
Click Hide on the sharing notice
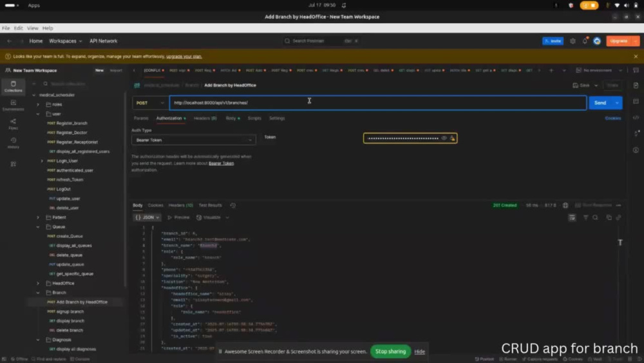coord(419,351)
